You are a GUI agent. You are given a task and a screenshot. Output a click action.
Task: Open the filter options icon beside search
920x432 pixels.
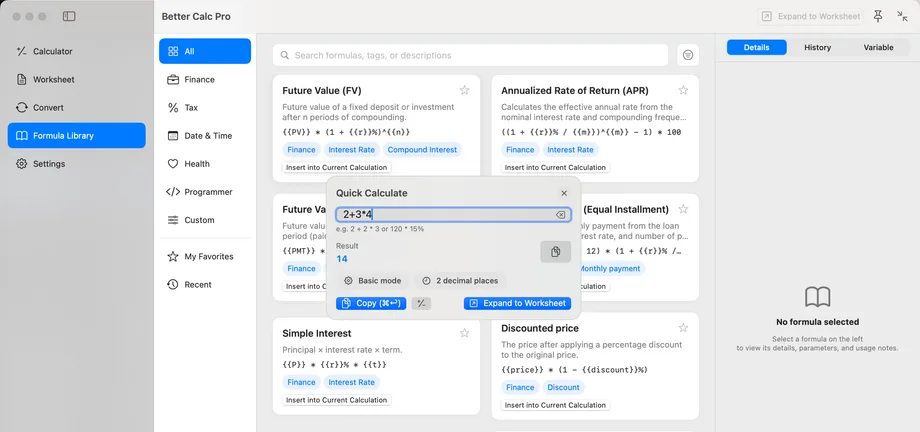pyautogui.click(x=688, y=55)
